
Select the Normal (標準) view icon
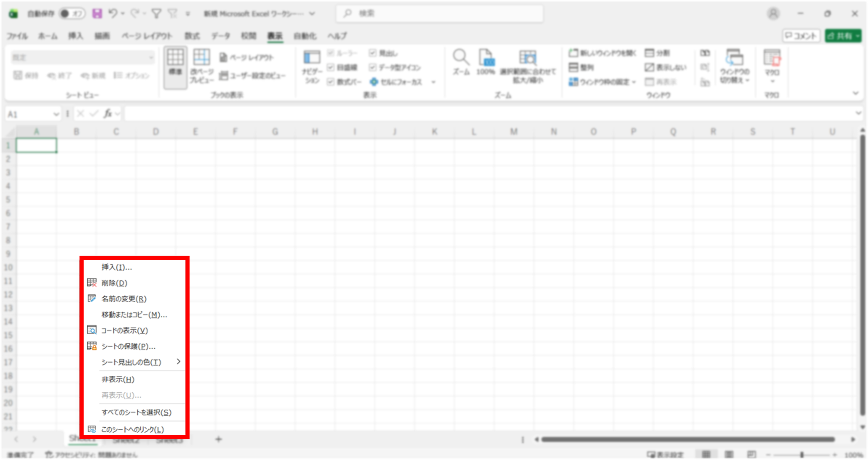point(175,58)
